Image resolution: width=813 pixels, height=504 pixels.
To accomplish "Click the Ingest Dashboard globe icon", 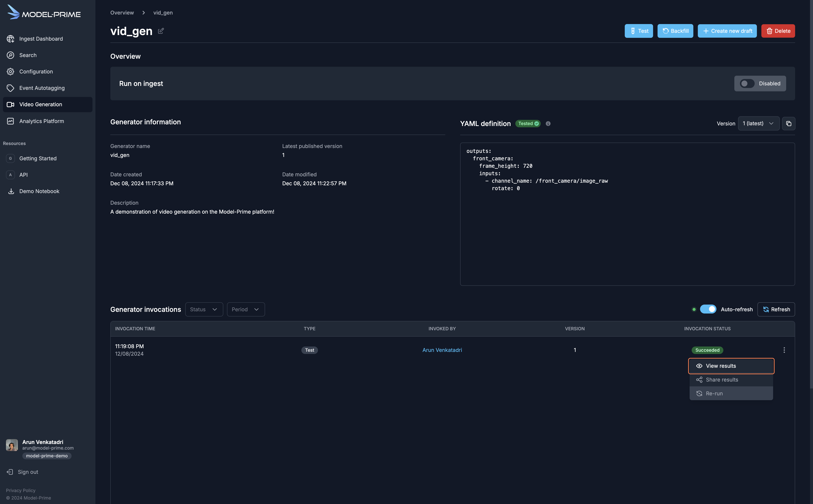I will pos(10,39).
